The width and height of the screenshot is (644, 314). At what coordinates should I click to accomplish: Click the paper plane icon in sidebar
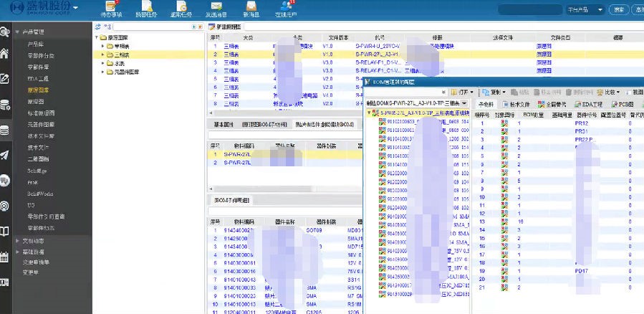tap(5, 155)
